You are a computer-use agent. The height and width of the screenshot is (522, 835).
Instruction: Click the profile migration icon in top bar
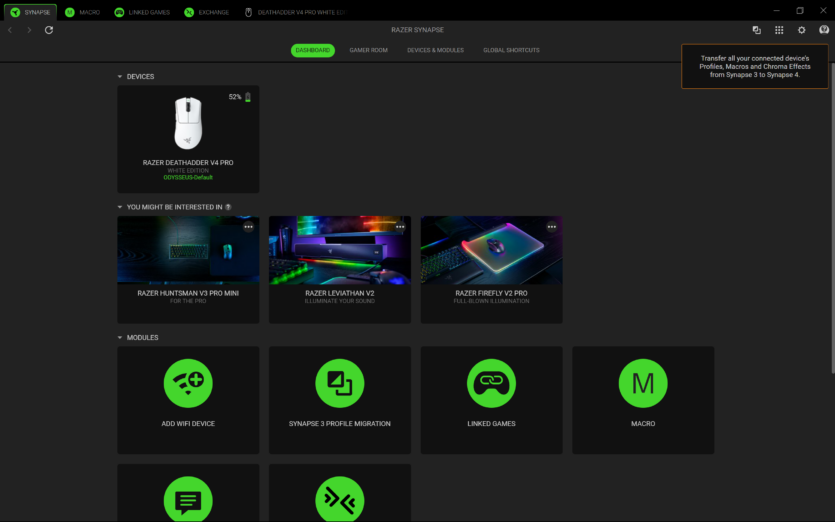coord(756,30)
